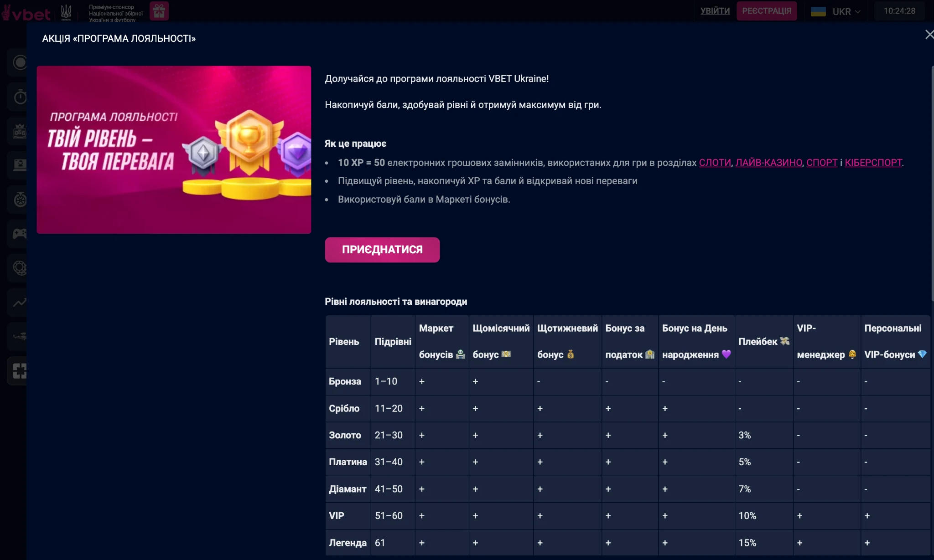Close the loyalty program dialog
Screen dimensions: 934x560
929,35
